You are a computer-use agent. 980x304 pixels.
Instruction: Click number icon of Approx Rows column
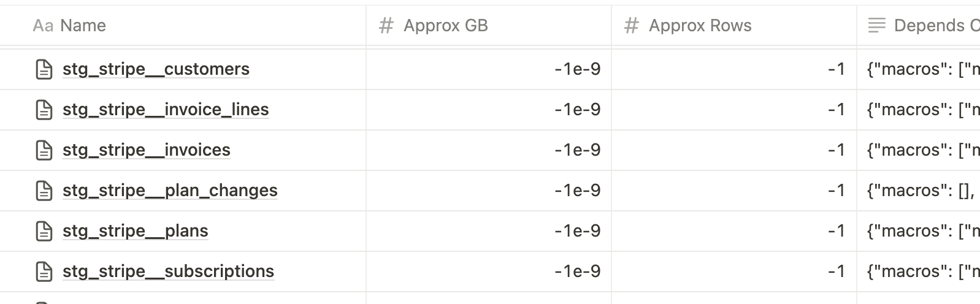point(631,26)
